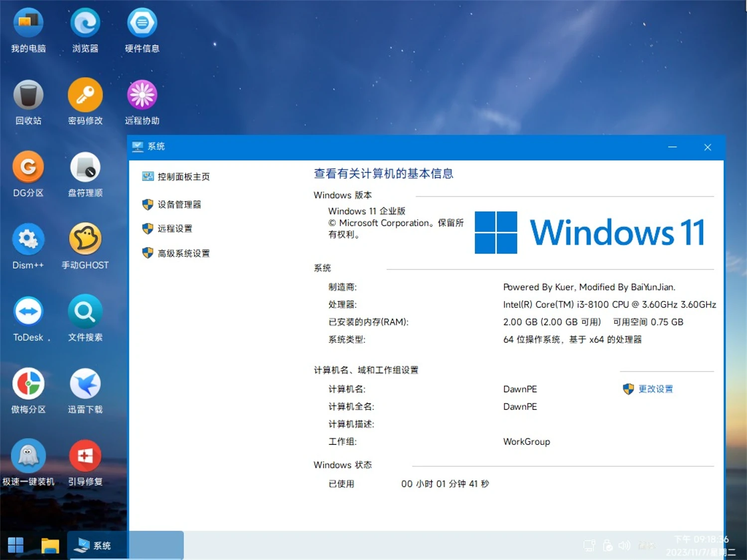Open 高级系统设置 advanced system settings
This screenshot has width=747, height=560.
point(183,253)
